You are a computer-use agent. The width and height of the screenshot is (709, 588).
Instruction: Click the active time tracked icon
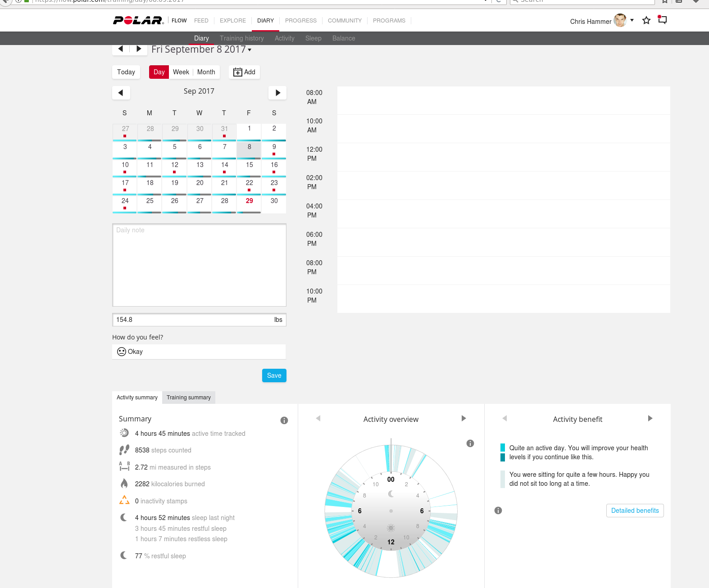click(x=124, y=433)
